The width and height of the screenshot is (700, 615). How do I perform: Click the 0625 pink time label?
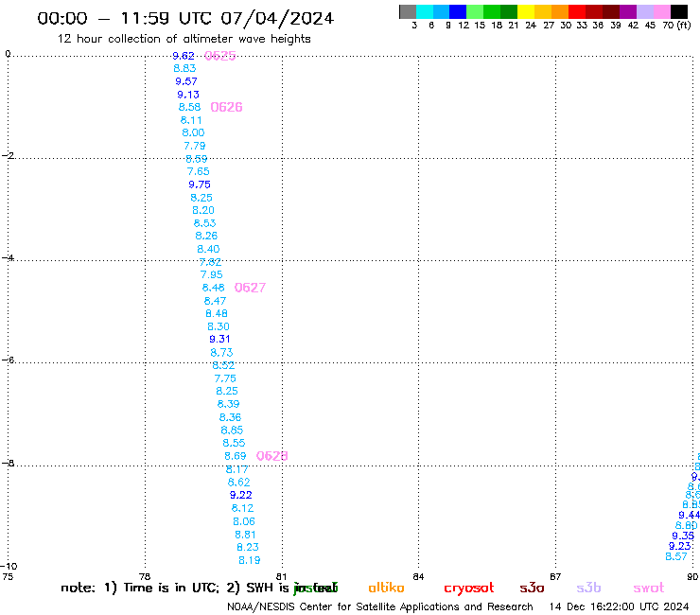(x=220, y=56)
